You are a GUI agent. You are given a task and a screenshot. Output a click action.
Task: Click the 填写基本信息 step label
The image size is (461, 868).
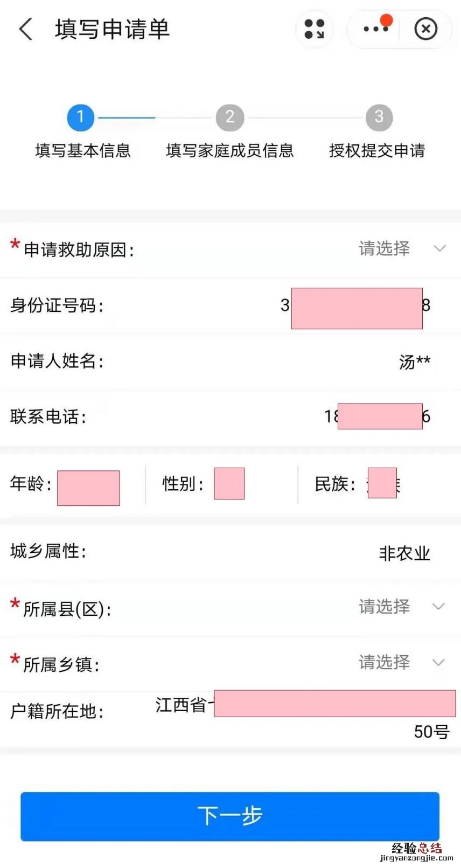[x=83, y=150]
